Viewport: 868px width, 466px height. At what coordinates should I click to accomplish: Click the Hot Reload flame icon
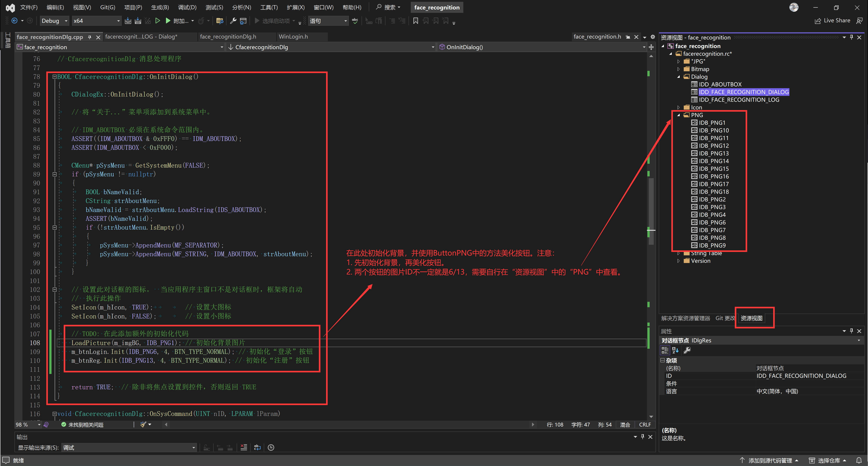pyautogui.click(x=201, y=21)
